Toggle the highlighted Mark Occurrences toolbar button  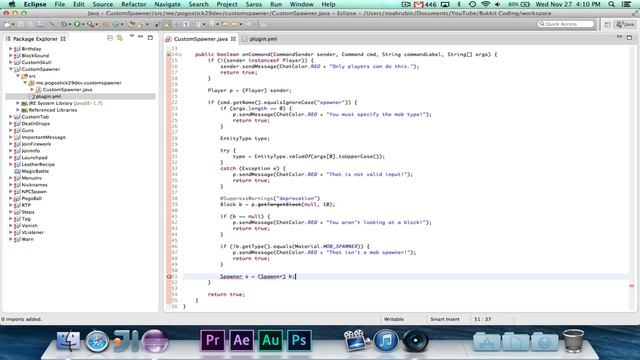tap(167, 24)
